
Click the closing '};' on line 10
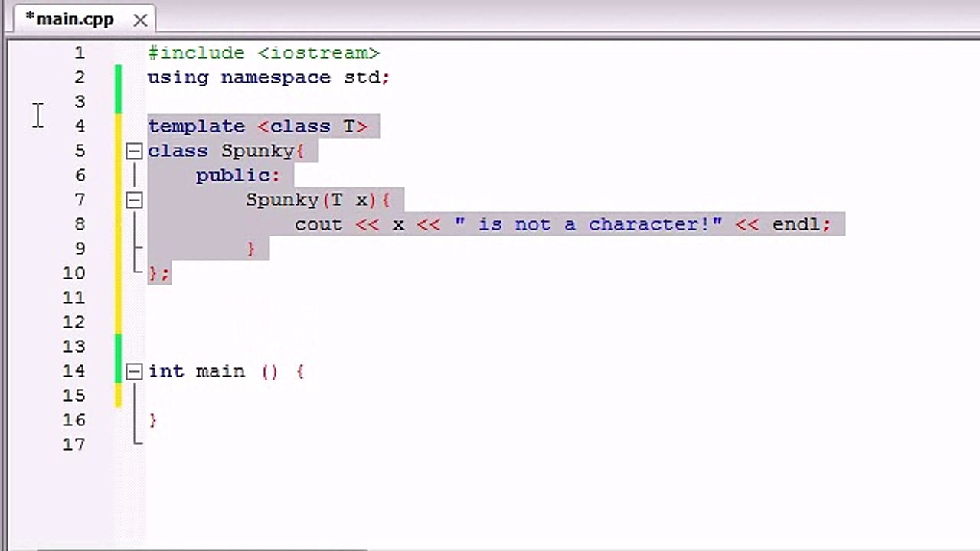(x=158, y=273)
